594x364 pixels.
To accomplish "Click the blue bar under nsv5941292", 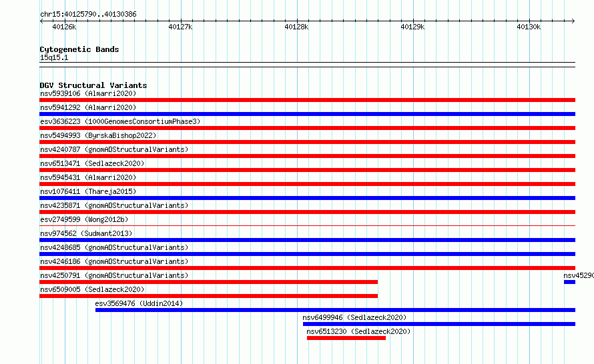I will coord(307,114).
